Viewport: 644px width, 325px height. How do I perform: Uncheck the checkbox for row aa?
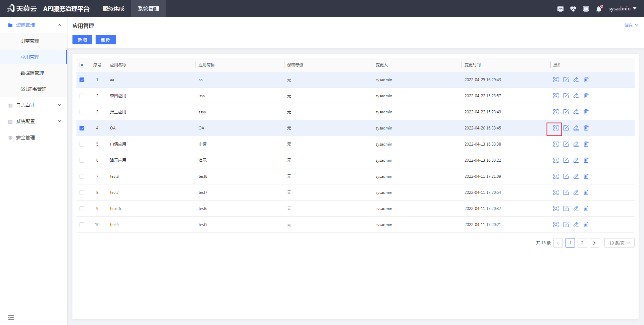pos(82,80)
